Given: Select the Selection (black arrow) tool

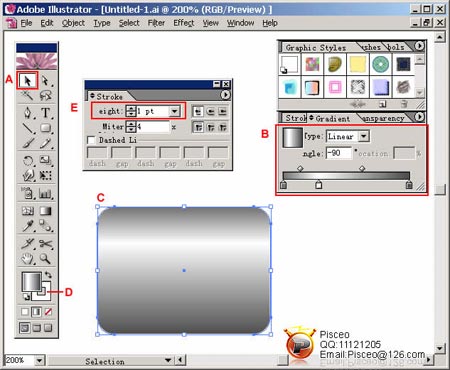Looking at the screenshot, I should [27, 80].
